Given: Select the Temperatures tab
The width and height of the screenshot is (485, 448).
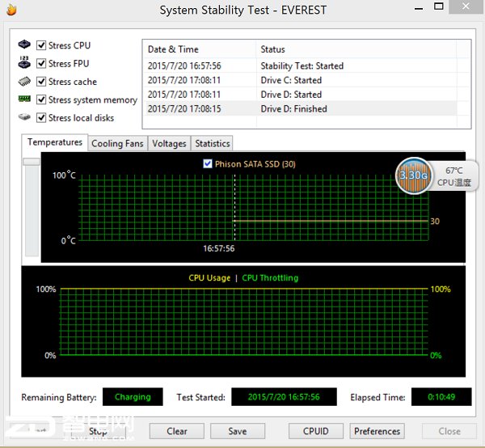Looking at the screenshot, I should 55,142.
